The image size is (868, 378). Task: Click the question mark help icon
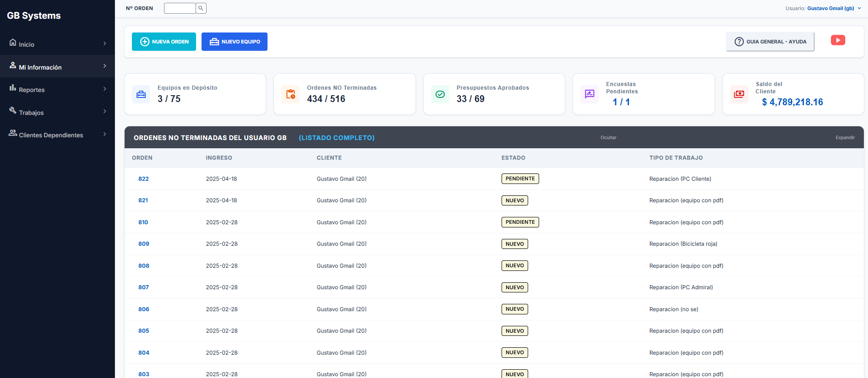coord(739,42)
